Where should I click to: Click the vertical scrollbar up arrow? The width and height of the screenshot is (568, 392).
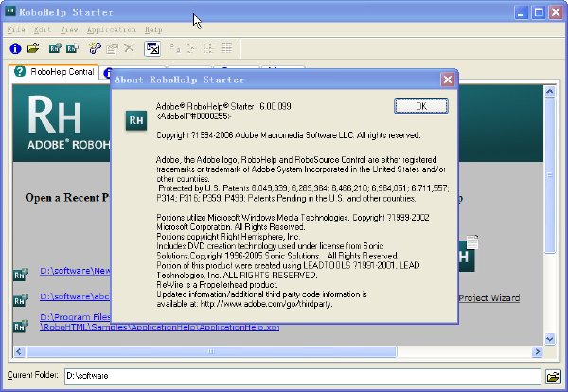tap(549, 91)
